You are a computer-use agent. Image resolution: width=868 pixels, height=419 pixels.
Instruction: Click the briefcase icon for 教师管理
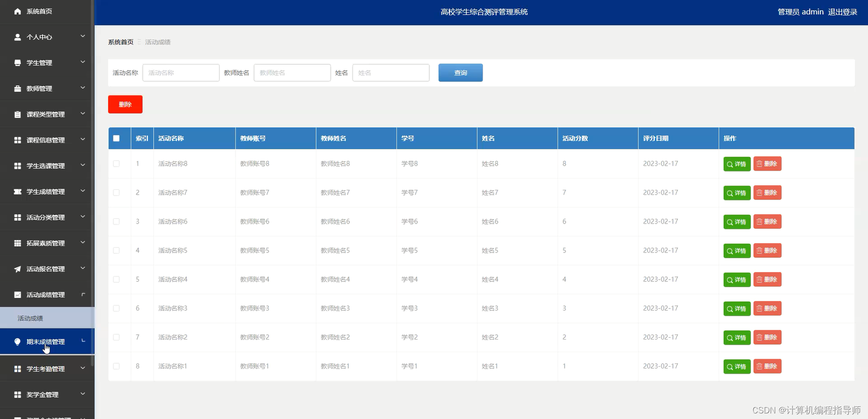17,88
